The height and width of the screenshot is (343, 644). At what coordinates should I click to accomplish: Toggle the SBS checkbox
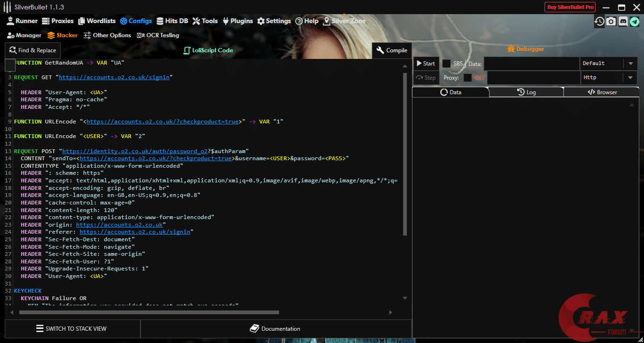446,64
